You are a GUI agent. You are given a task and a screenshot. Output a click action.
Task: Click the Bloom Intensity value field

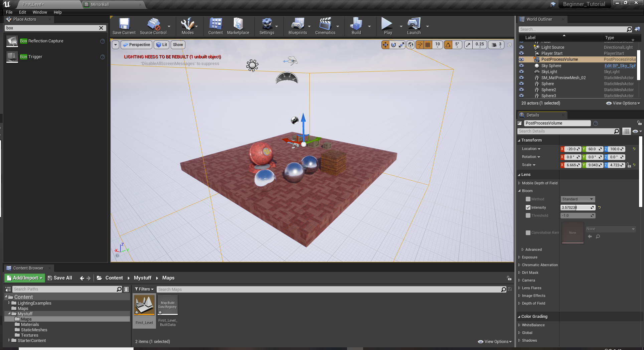pos(575,207)
